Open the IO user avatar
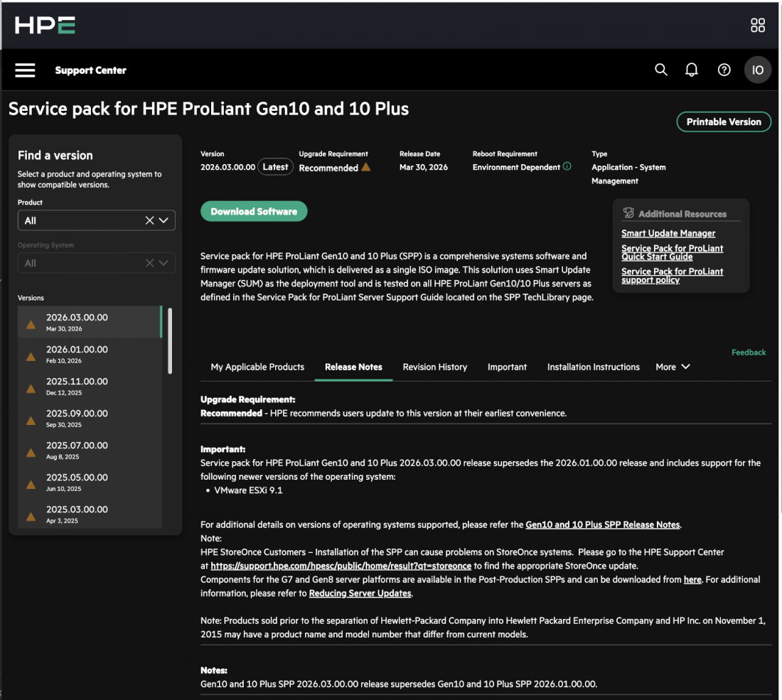 click(x=758, y=70)
